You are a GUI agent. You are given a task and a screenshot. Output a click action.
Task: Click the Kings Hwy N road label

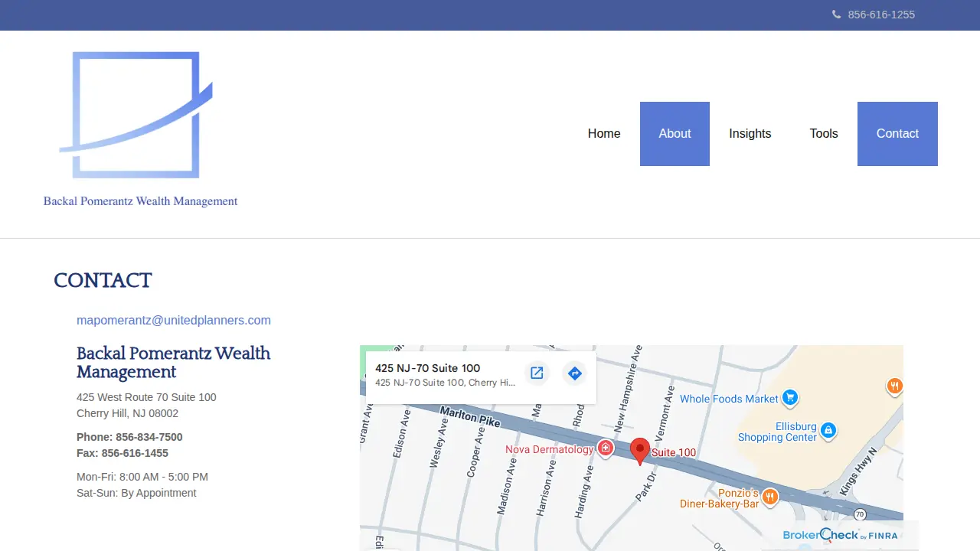pyautogui.click(x=859, y=471)
